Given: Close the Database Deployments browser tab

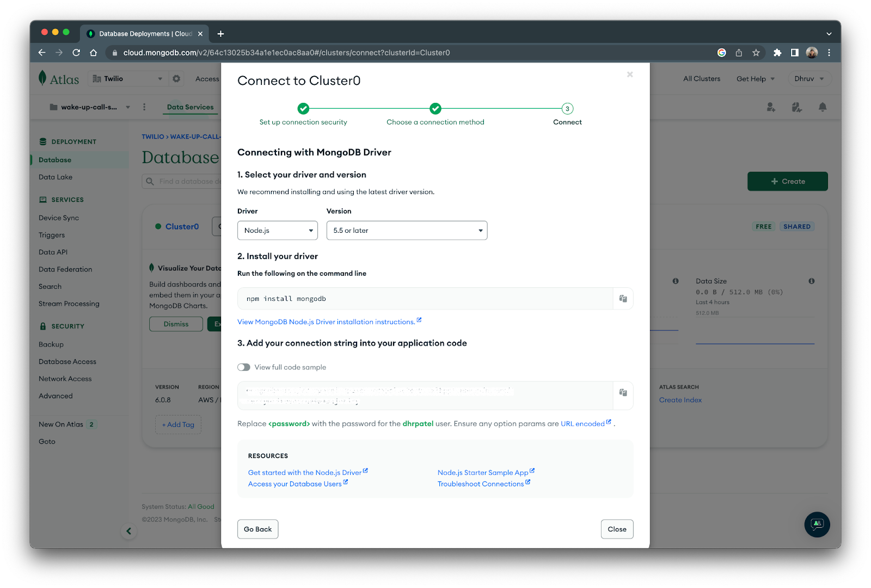Looking at the screenshot, I should point(200,34).
